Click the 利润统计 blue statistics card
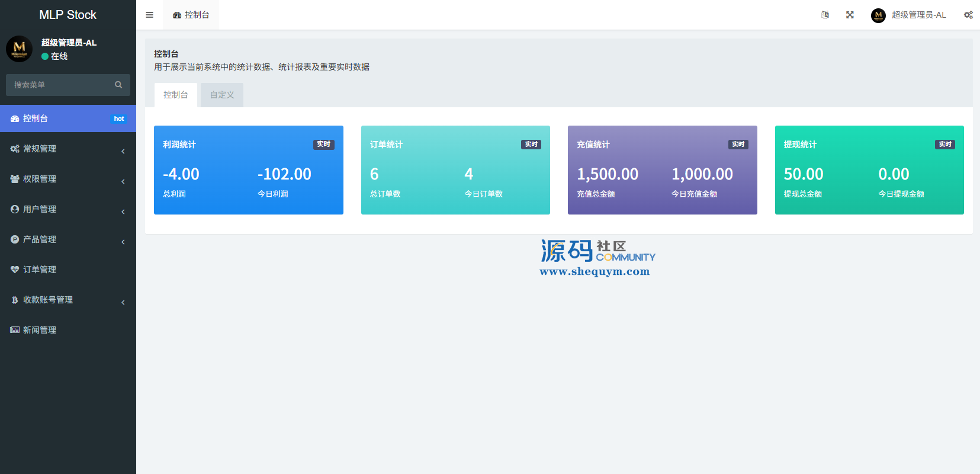Viewport: 980px width, 474px height. tap(248, 170)
